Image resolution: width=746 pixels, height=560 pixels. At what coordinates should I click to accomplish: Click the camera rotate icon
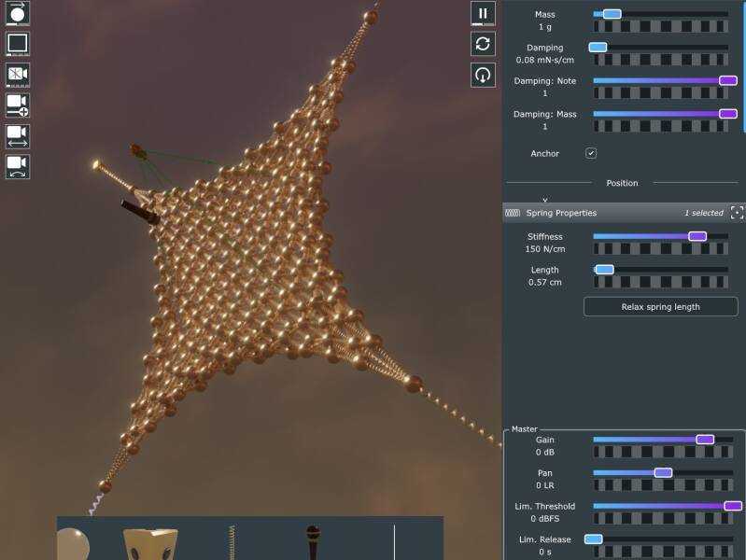tap(18, 167)
